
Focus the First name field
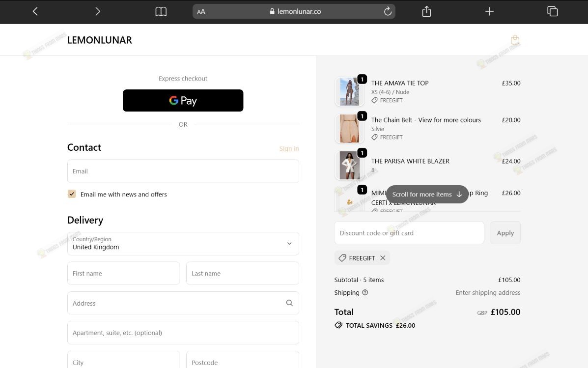pyautogui.click(x=123, y=273)
